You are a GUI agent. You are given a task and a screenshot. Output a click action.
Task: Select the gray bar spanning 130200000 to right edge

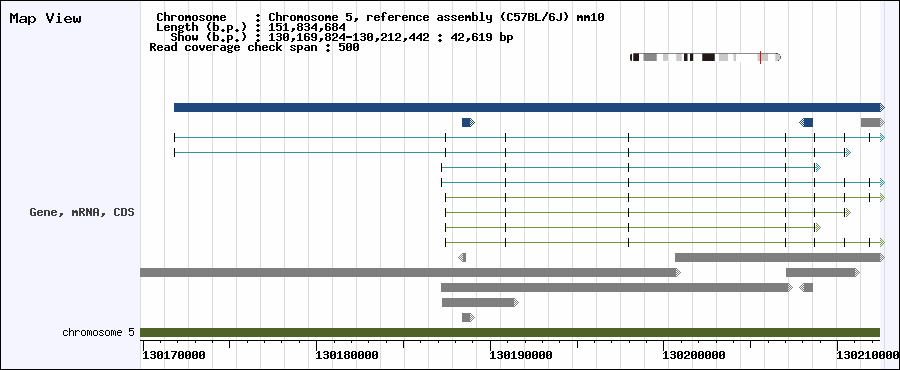(x=780, y=258)
